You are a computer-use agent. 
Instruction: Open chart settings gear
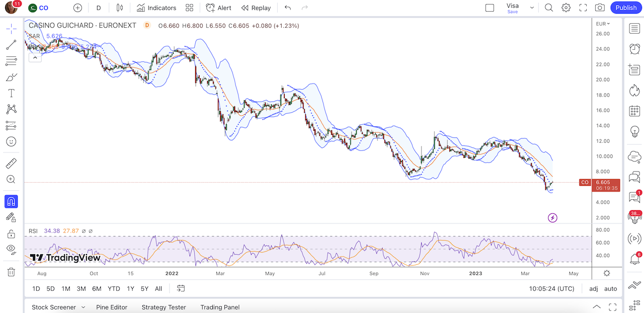566,8
